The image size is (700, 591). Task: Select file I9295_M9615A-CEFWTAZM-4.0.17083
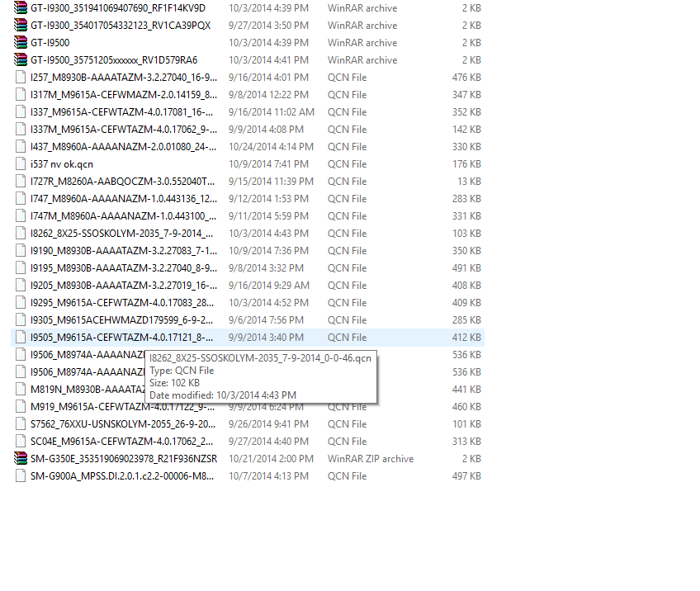[x=122, y=303]
